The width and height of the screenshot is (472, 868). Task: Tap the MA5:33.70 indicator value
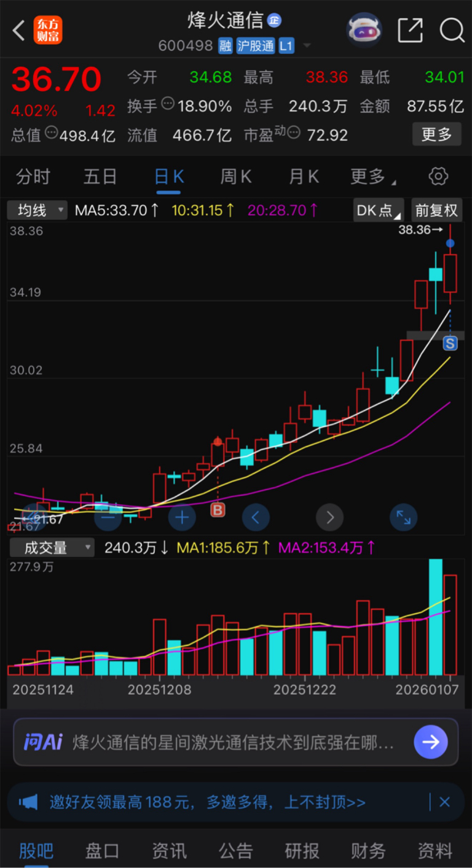point(117,211)
